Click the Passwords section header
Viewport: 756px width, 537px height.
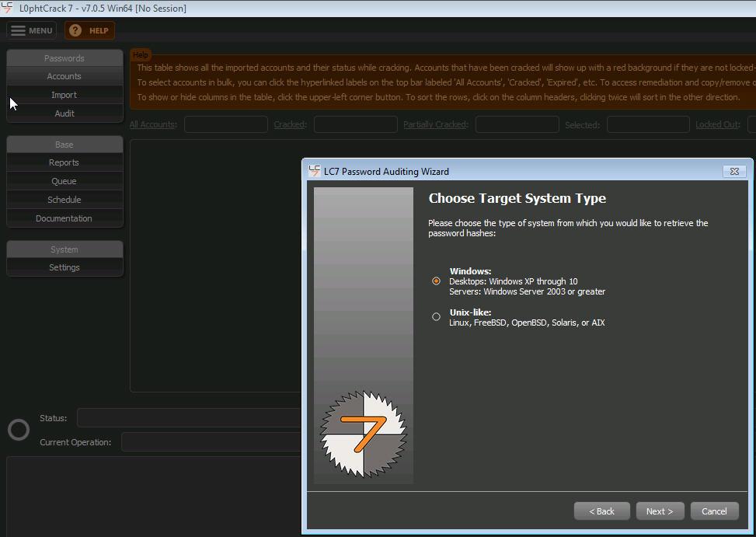pyautogui.click(x=64, y=58)
